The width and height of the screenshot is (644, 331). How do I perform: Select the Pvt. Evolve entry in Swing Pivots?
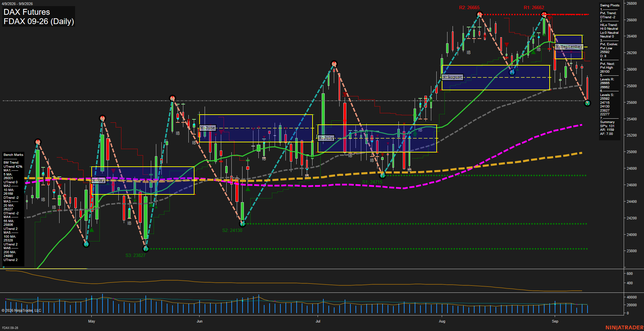point(609,44)
